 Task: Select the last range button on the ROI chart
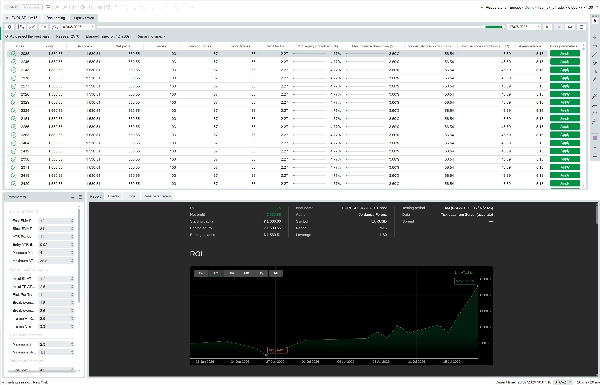(276, 273)
